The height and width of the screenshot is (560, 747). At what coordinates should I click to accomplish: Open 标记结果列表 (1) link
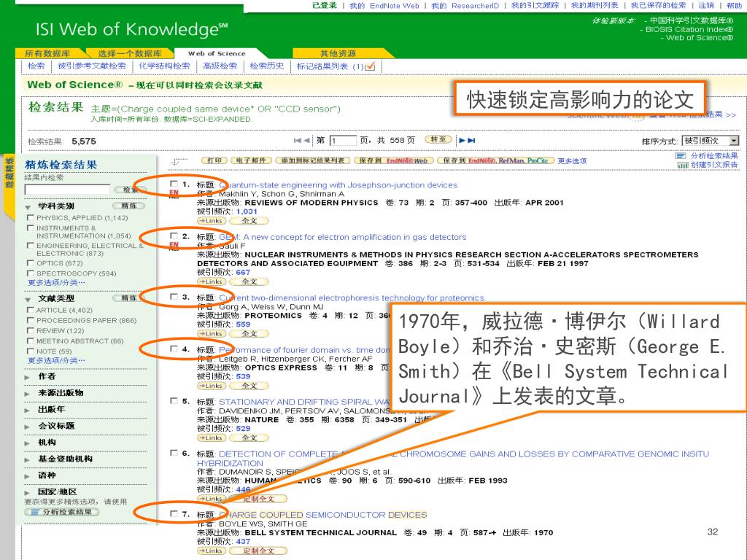330,66
